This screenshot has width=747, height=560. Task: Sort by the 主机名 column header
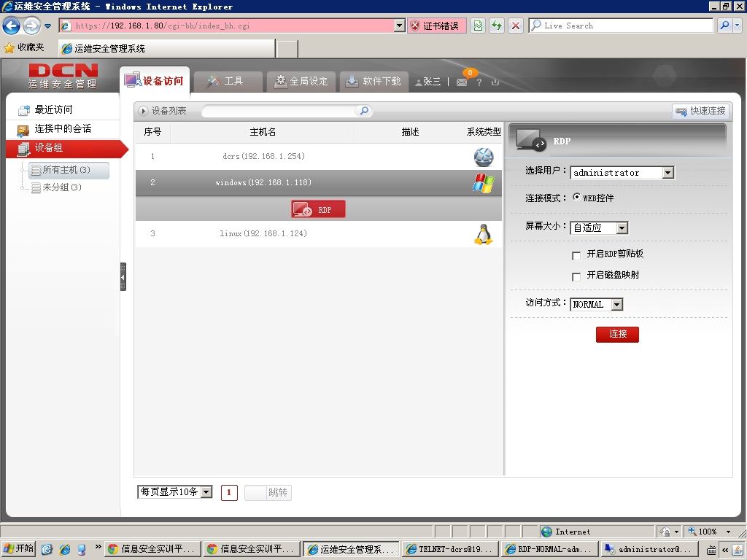pyautogui.click(x=263, y=132)
